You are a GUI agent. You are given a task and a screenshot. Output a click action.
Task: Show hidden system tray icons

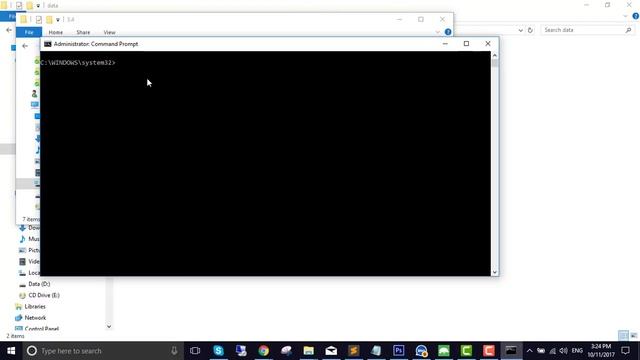529,351
